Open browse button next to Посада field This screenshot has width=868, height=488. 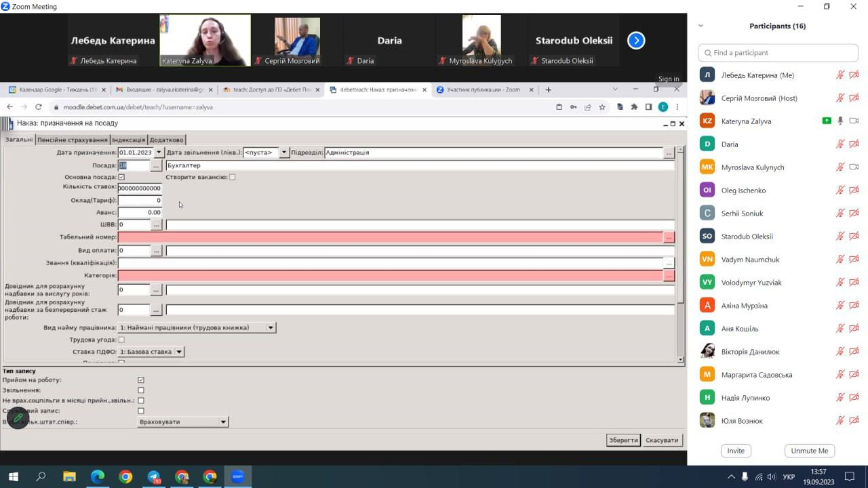pos(156,165)
